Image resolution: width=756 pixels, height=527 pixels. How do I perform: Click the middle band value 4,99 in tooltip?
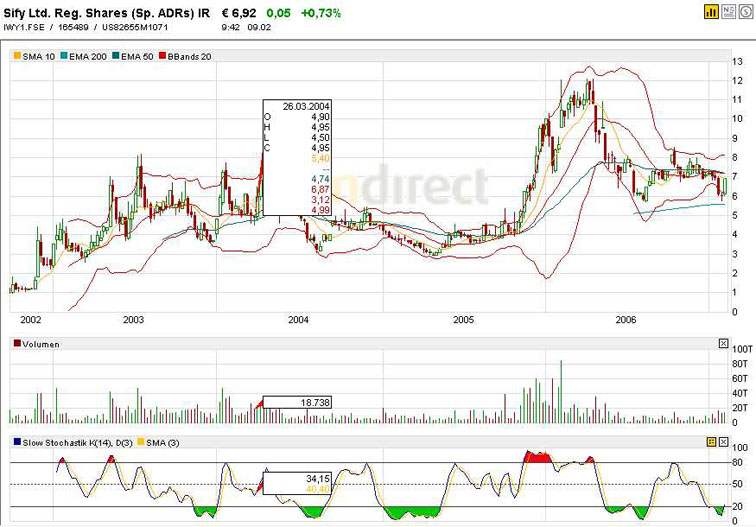pos(321,210)
